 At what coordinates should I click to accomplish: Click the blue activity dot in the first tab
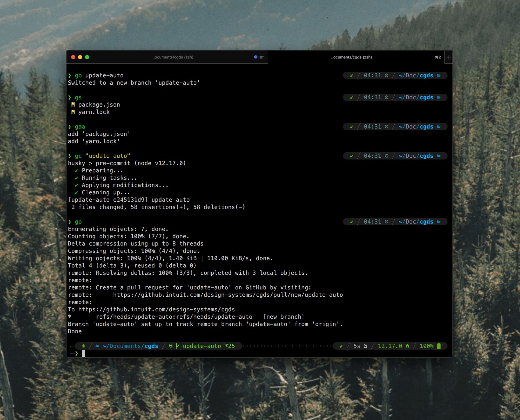[256, 57]
